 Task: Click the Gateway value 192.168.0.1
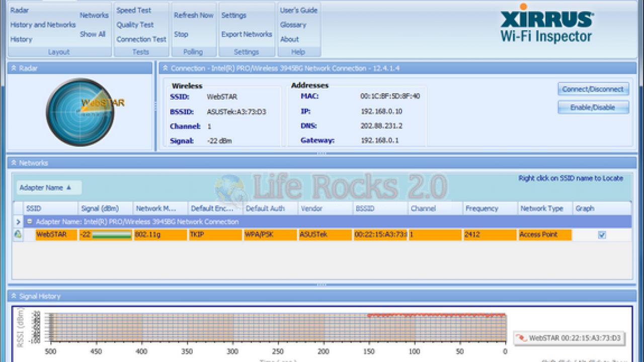tap(379, 140)
